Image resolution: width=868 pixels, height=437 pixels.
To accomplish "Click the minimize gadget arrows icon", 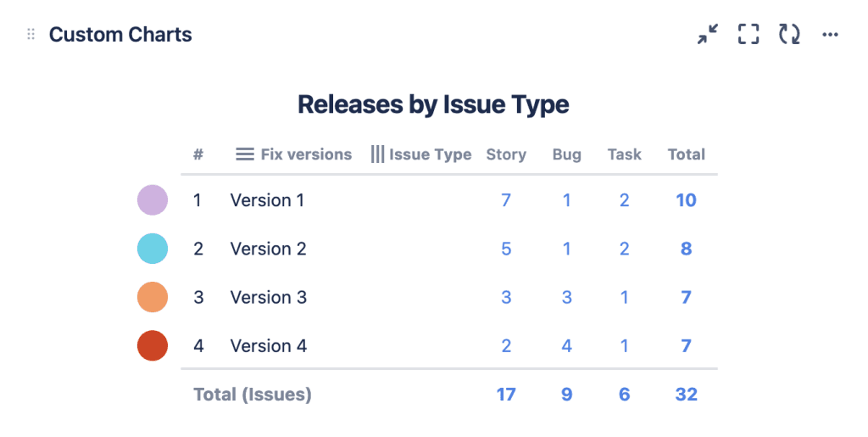I will point(708,35).
